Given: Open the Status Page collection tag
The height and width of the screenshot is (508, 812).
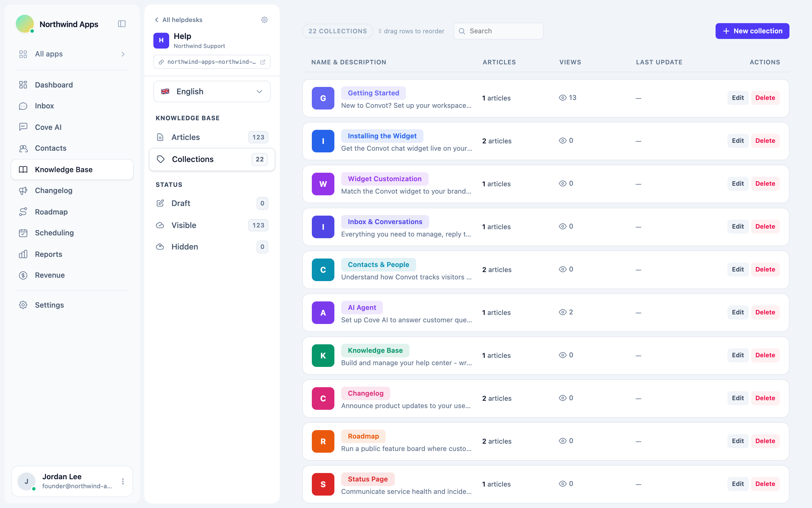Looking at the screenshot, I should (x=368, y=479).
